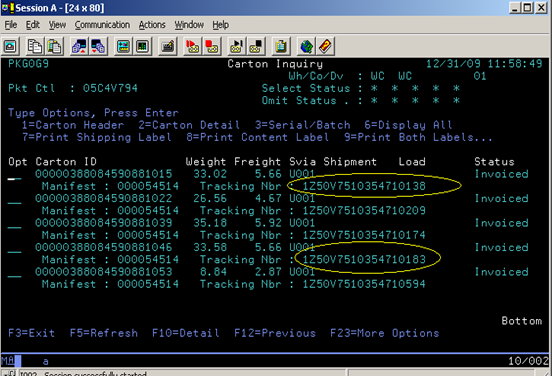Click the freight value 4.67

(x=268, y=198)
